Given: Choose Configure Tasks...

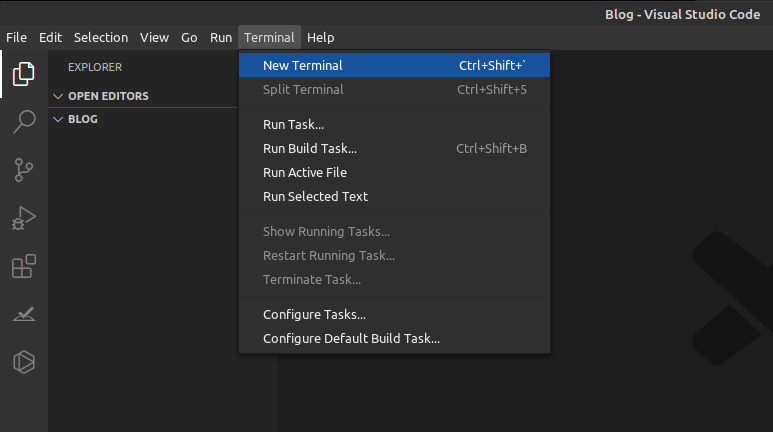Looking at the screenshot, I should point(394,314).
